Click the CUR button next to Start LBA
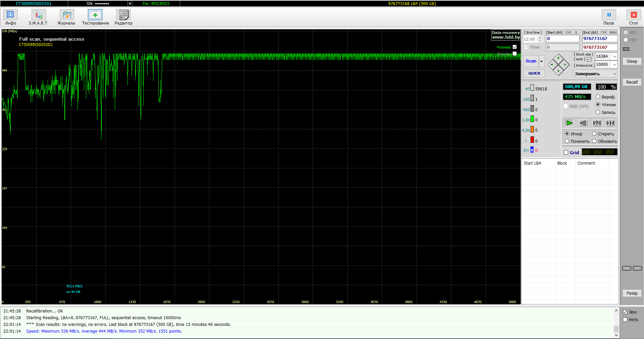The width and height of the screenshot is (644, 339). tap(568, 33)
